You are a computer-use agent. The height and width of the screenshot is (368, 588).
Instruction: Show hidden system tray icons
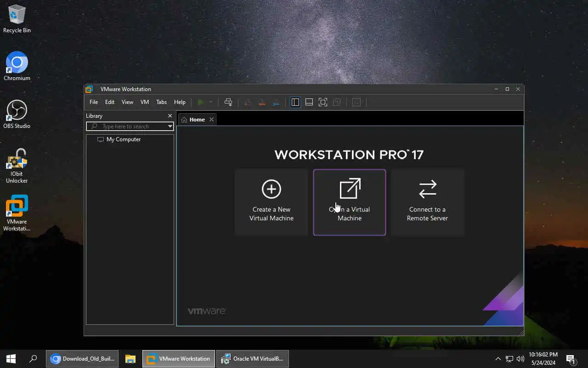[498, 359]
